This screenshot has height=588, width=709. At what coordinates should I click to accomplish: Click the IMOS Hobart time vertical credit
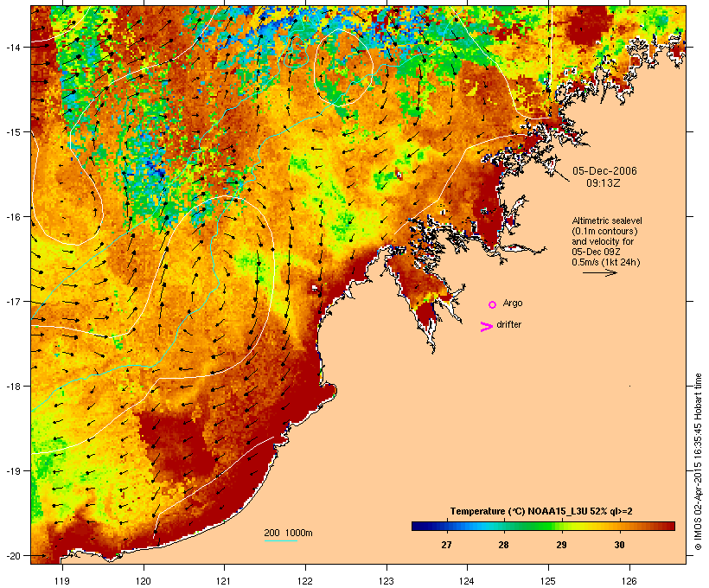(698, 462)
